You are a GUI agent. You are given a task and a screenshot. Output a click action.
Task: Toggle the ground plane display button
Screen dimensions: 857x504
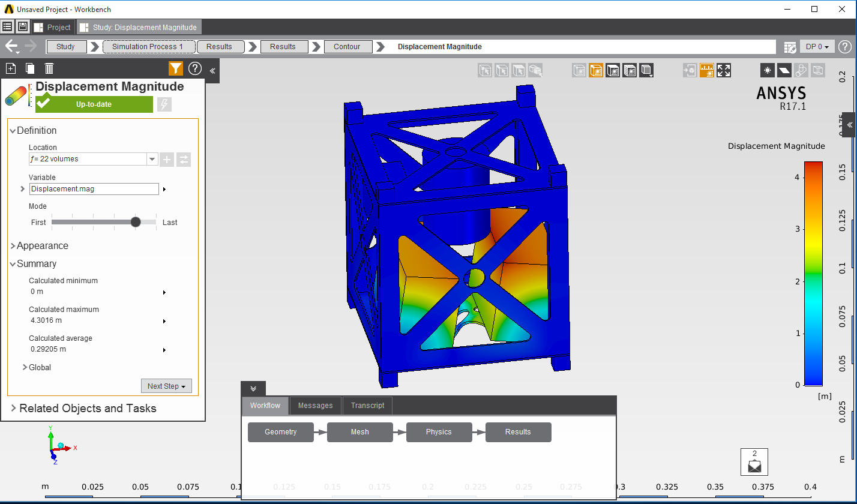tap(784, 70)
